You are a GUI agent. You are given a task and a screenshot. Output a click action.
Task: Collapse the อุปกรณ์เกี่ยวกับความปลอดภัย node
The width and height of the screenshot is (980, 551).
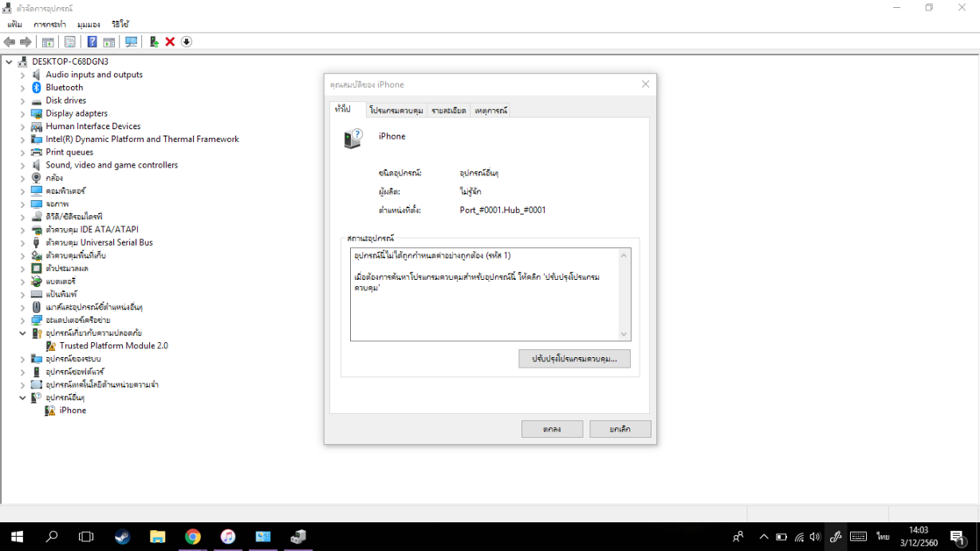point(23,333)
